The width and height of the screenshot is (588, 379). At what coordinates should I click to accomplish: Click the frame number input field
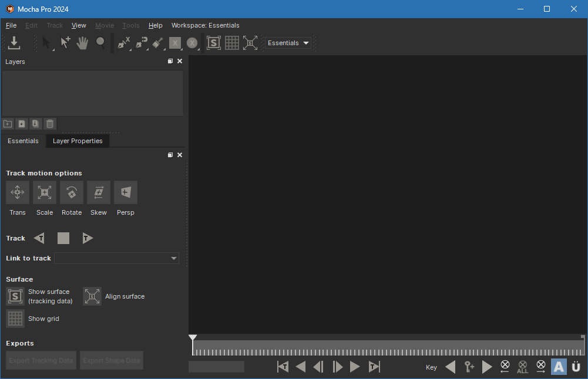point(216,367)
